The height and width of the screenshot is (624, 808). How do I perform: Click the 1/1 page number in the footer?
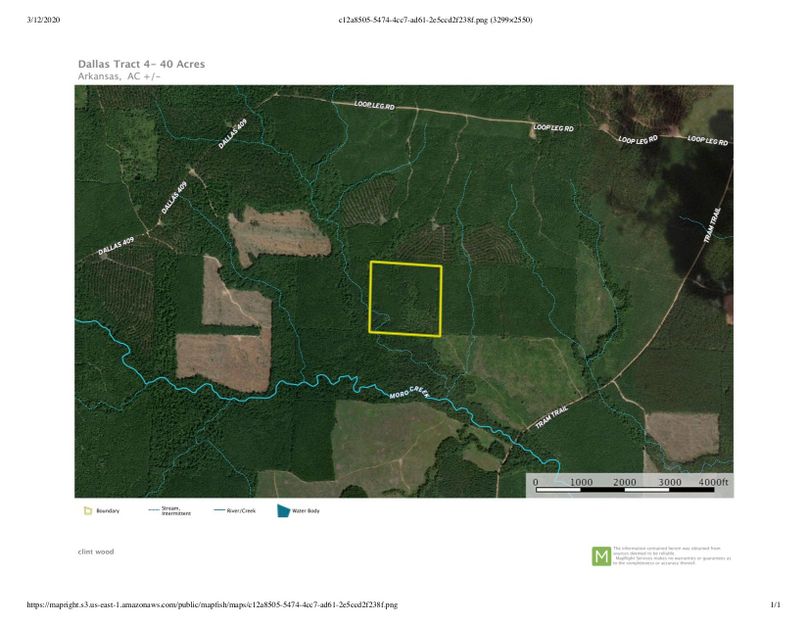tap(774, 605)
